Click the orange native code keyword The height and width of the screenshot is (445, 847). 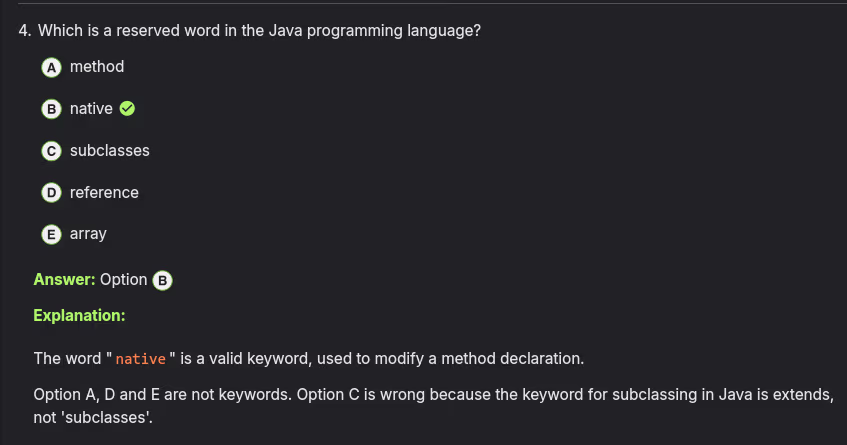141,359
